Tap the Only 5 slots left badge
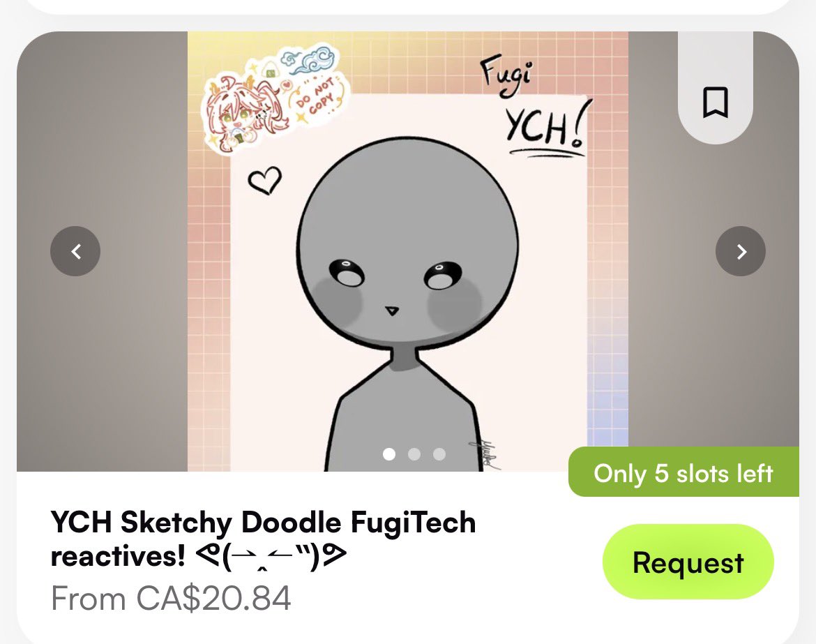 pos(683,474)
